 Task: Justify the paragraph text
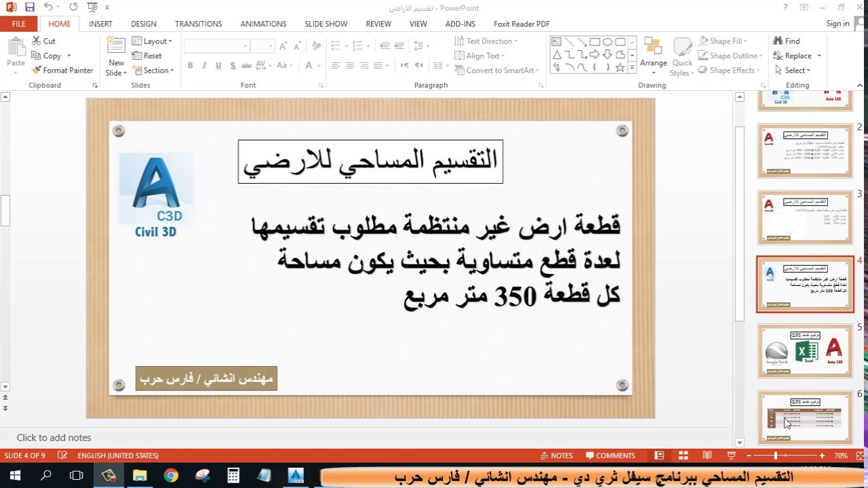click(x=378, y=66)
